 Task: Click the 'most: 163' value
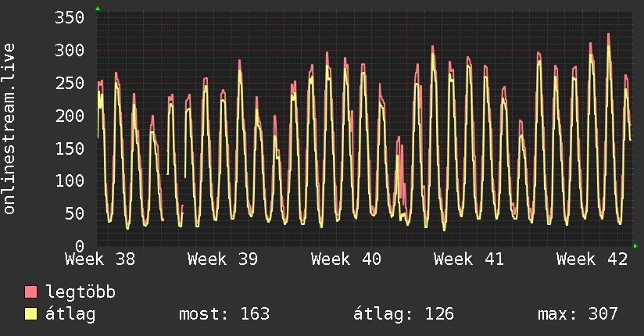click(x=224, y=314)
